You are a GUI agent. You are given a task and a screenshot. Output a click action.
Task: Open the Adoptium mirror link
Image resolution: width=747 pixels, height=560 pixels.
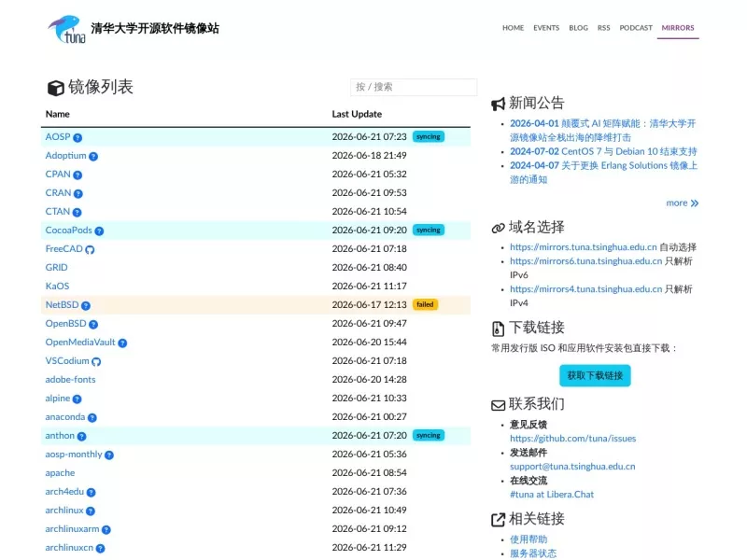pos(65,155)
